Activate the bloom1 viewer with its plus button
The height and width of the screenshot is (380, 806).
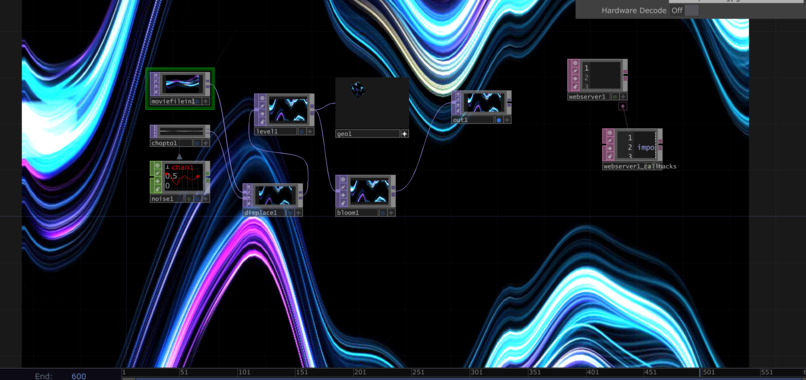(392, 213)
